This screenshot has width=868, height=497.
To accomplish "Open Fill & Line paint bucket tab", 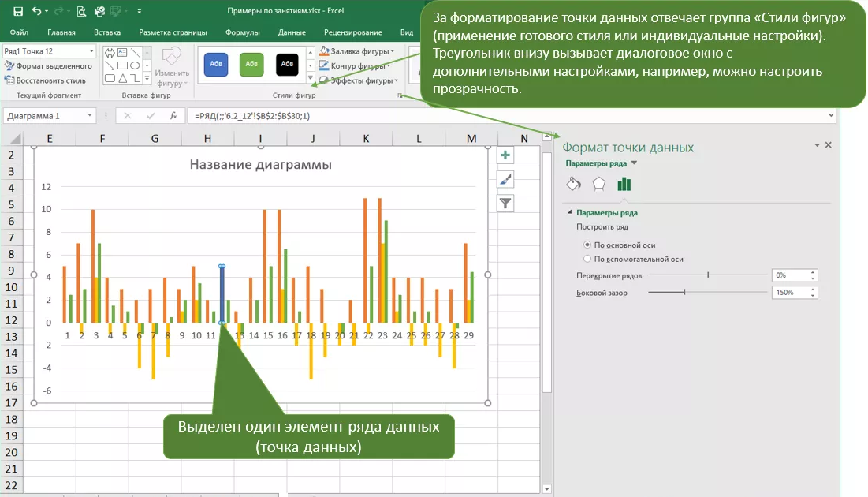I will [573, 184].
